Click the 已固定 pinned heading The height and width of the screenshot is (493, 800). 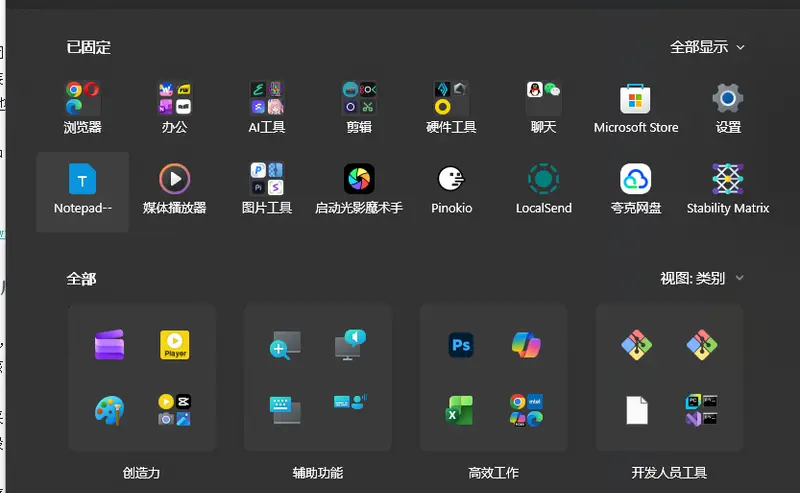(89, 47)
